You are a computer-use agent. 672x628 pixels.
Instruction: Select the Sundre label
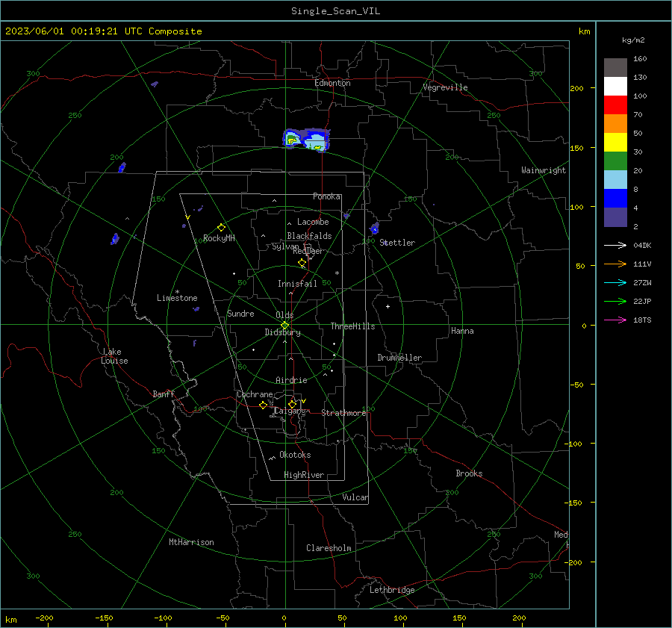pos(240,314)
